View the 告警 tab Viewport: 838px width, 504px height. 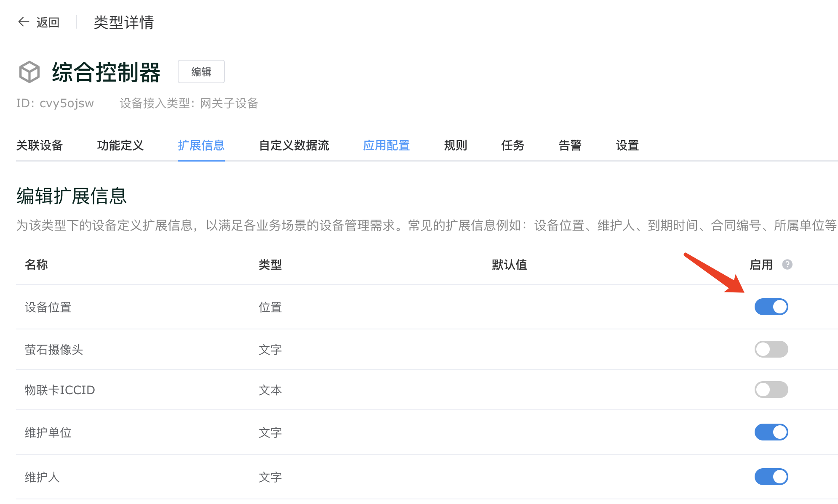pos(570,146)
